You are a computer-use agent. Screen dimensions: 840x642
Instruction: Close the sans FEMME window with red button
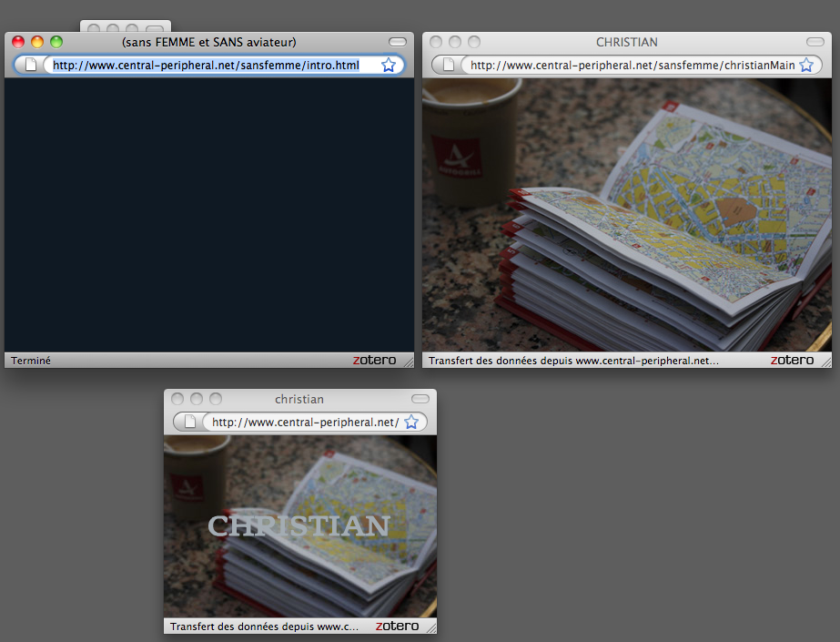coord(18,42)
